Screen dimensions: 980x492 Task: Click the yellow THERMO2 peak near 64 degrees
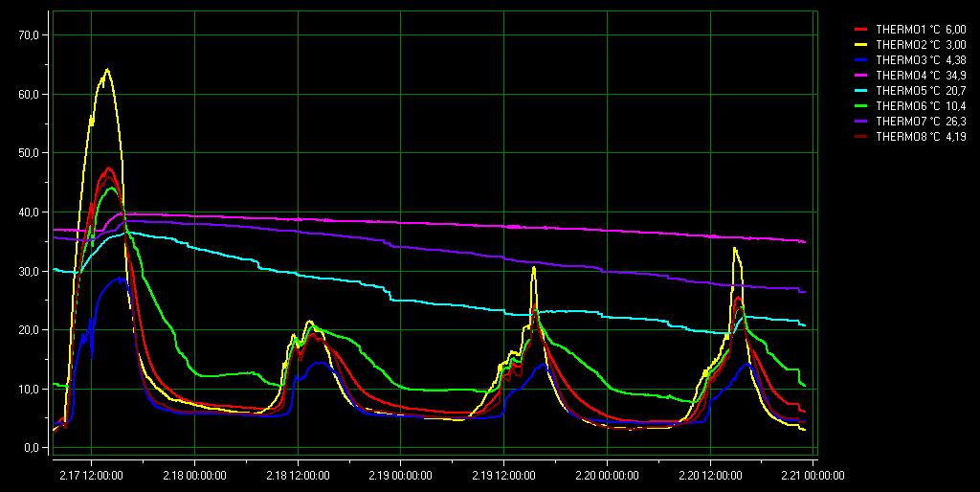(107, 69)
